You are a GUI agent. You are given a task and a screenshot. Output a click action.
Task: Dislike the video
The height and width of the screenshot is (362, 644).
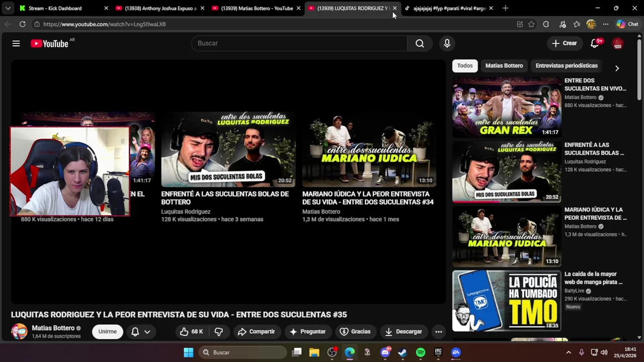tap(218, 331)
